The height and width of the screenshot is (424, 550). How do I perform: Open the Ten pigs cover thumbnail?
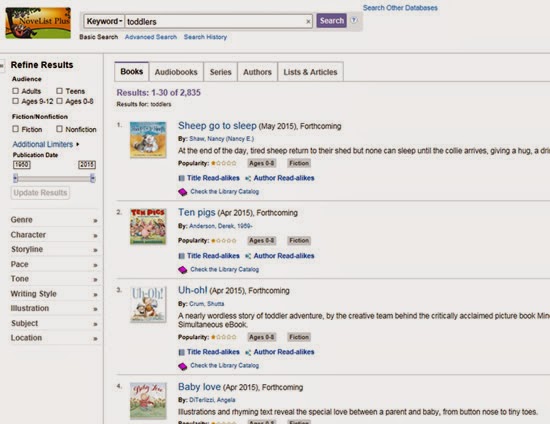tap(148, 227)
